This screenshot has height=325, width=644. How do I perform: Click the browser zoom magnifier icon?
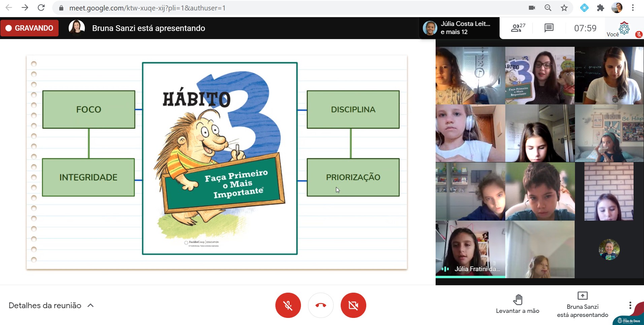click(x=548, y=8)
